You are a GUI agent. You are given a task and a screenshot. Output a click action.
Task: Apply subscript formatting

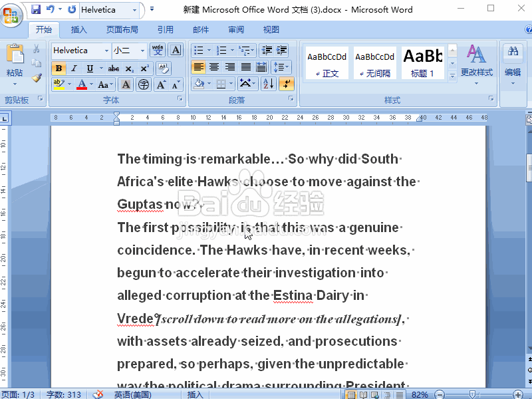click(x=129, y=68)
